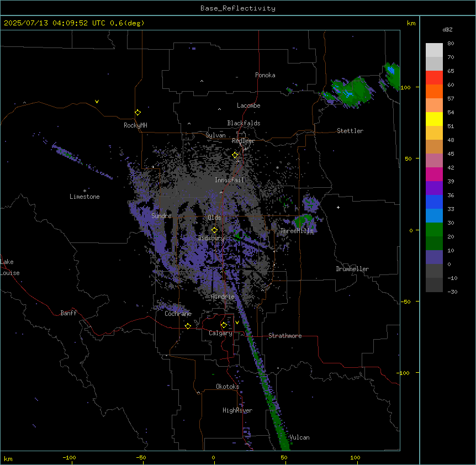Click the yellow marker below RedDeer
The width and height of the screenshot is (476, 465).
tap(235, 155)
